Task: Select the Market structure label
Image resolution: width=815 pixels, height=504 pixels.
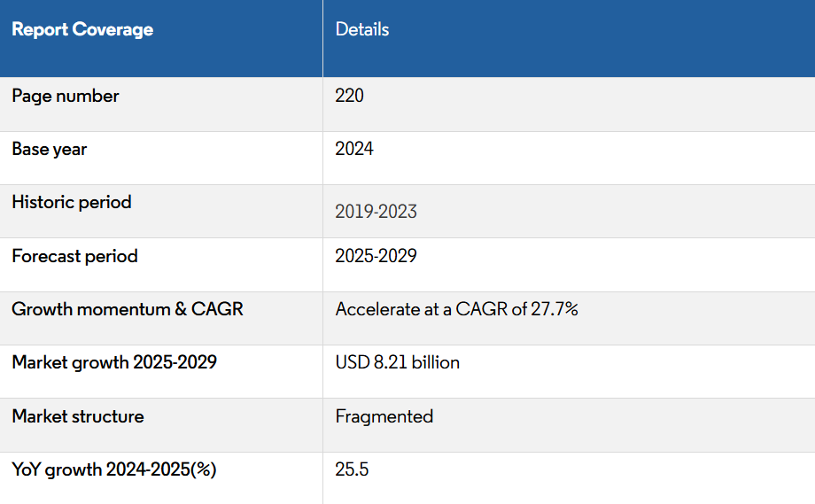Action: 78,416
